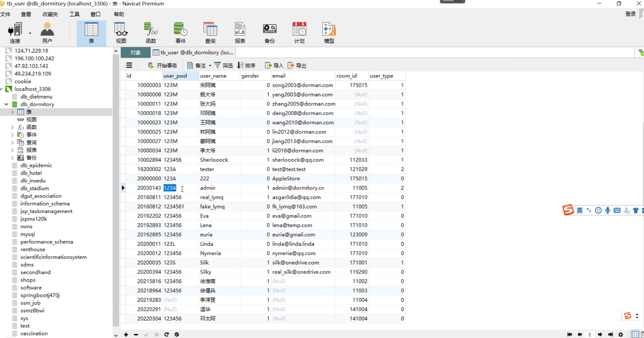Open the 备份 backup section

(270, 33)
